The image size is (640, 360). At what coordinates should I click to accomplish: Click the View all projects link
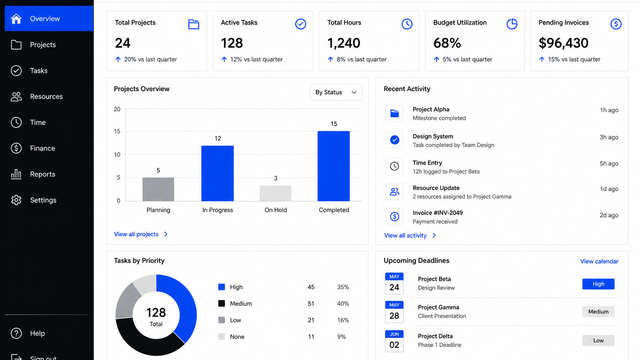pyautogui.click(x=136, y=234)
